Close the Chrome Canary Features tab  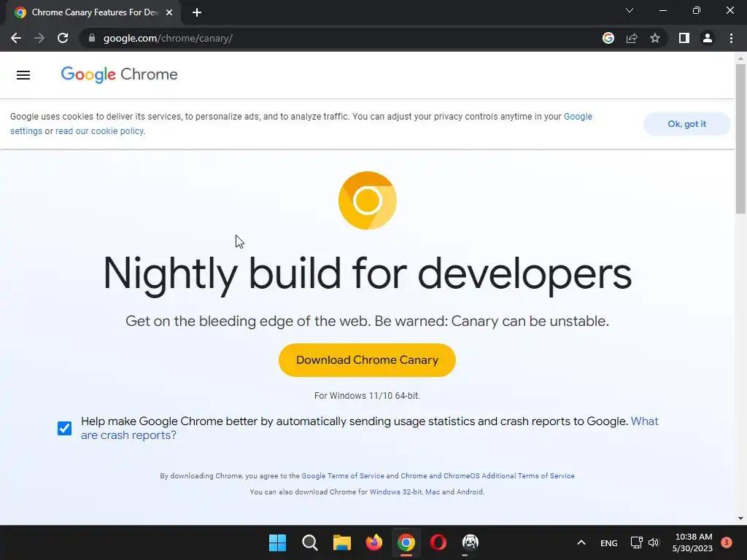(169, 12)
